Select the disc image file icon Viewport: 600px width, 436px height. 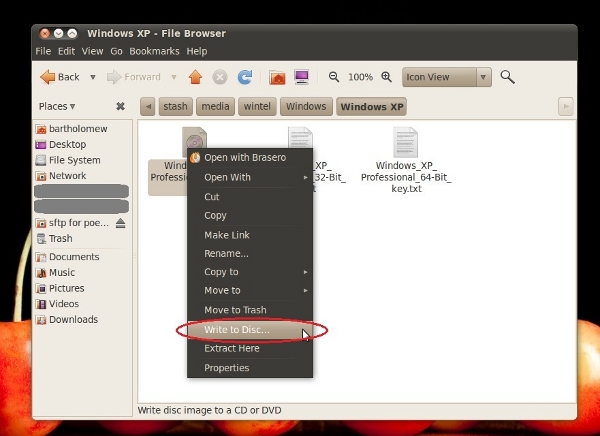(x=194, y=138)
